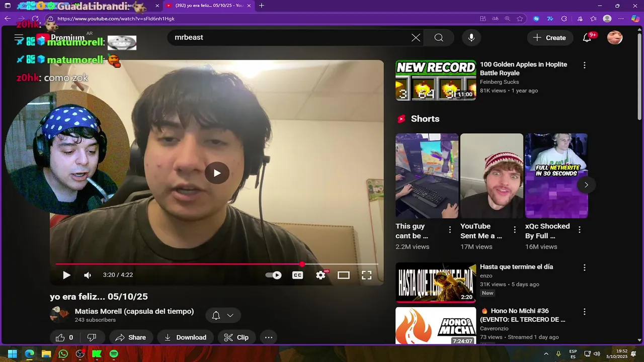Screen dimensions: 644x362
Task: Clear the search box with the X icon
Action: pos(416,38)
